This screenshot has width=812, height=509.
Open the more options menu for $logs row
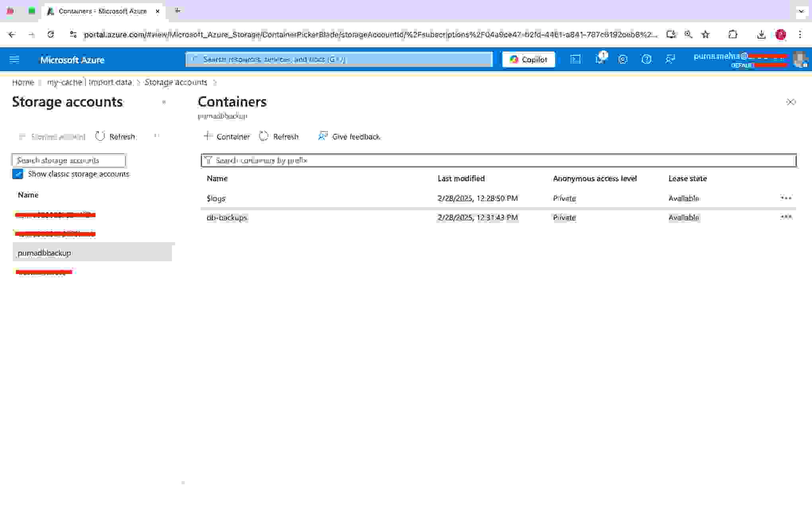pos(786,198)
